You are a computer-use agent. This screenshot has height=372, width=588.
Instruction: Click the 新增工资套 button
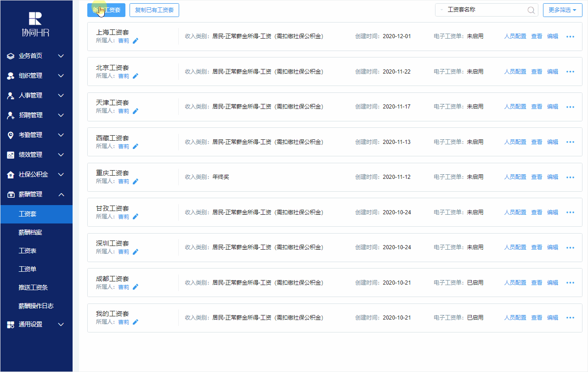click(x=106, y=10)
